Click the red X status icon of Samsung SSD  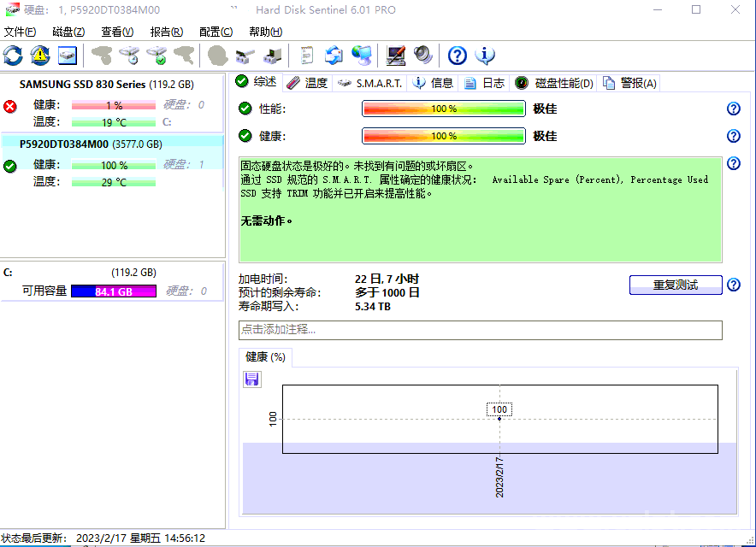(10, 106)
